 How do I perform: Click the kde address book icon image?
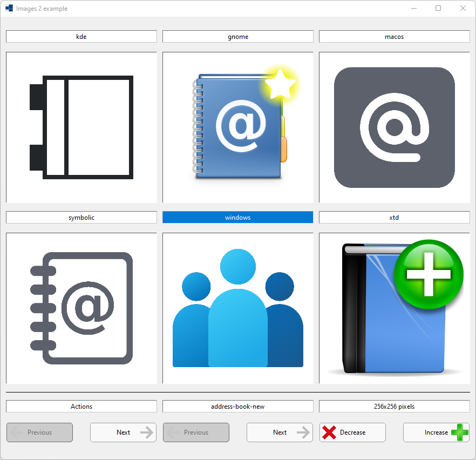[81, 127]
